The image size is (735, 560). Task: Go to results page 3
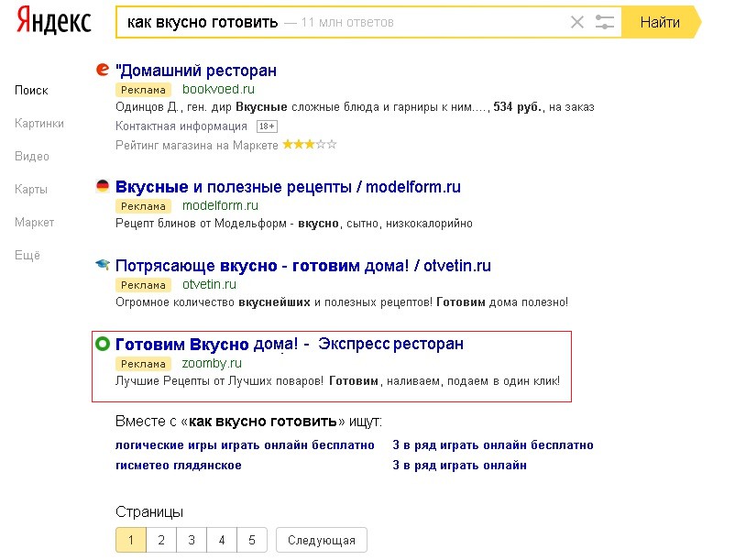tap(192, 540)
